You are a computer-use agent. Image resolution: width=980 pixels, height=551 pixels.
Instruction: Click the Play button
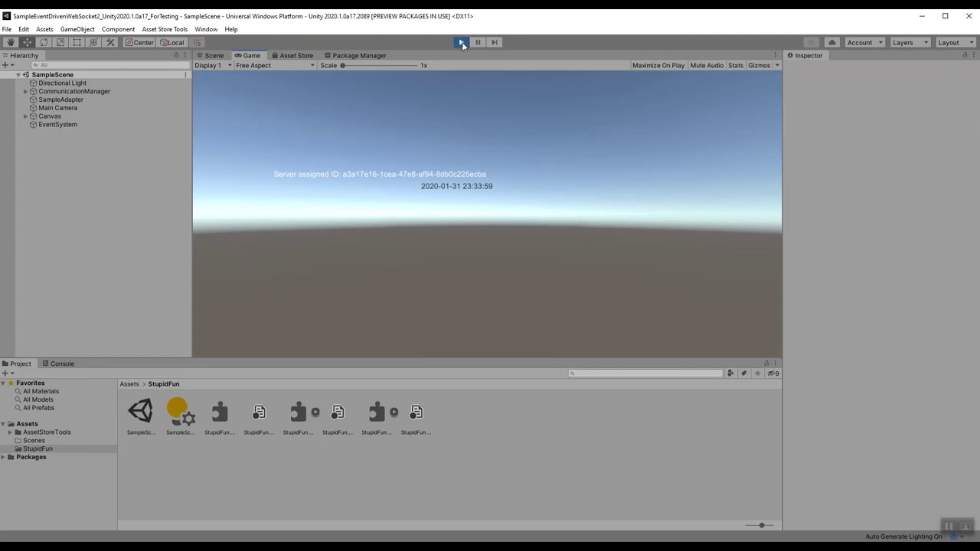461,42
